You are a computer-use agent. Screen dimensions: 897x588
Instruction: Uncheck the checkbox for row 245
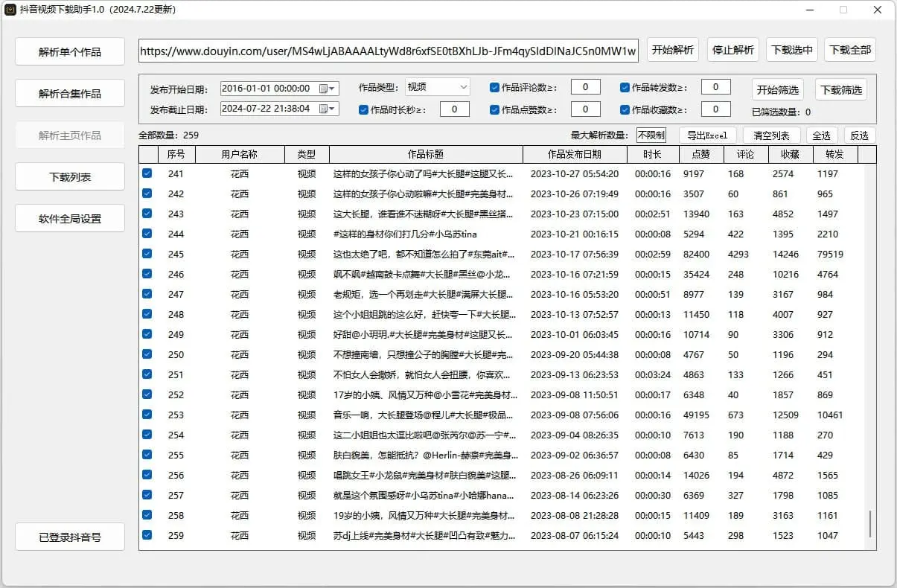pos(147,254)
